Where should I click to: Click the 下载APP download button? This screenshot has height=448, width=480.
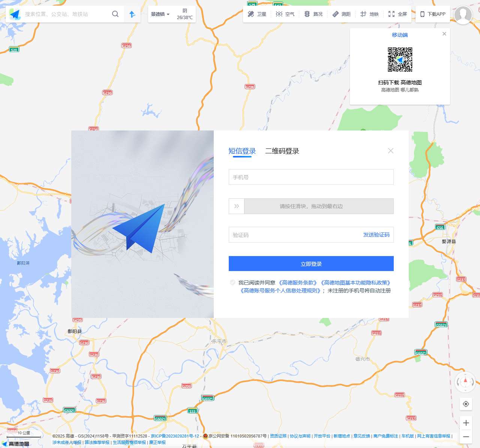click(x=433, y=14)
